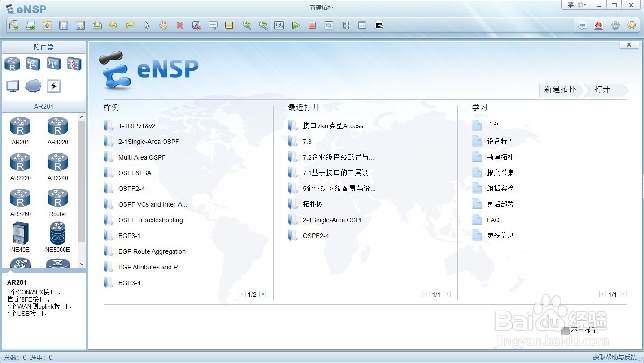Viewport: 644px width, 363px height.
Task: Restore zoom with the 1:1 icon
Action: (x=279, y=25)
